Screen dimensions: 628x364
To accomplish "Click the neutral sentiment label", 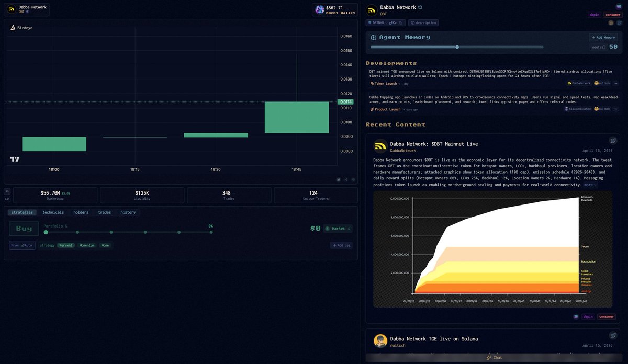I will (x=598, y=47).
